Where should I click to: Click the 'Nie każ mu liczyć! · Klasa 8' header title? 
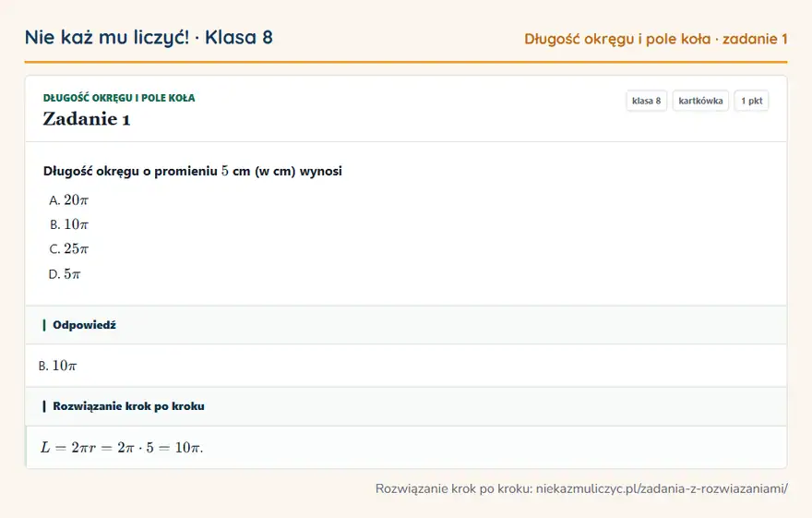pos(149,38)
